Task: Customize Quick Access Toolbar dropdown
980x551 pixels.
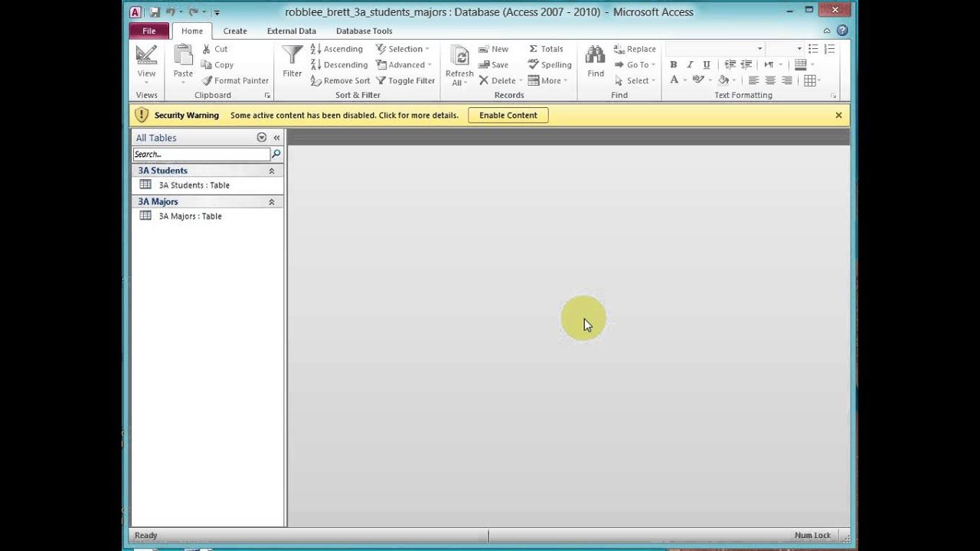Action: click(x=217, y=13)
